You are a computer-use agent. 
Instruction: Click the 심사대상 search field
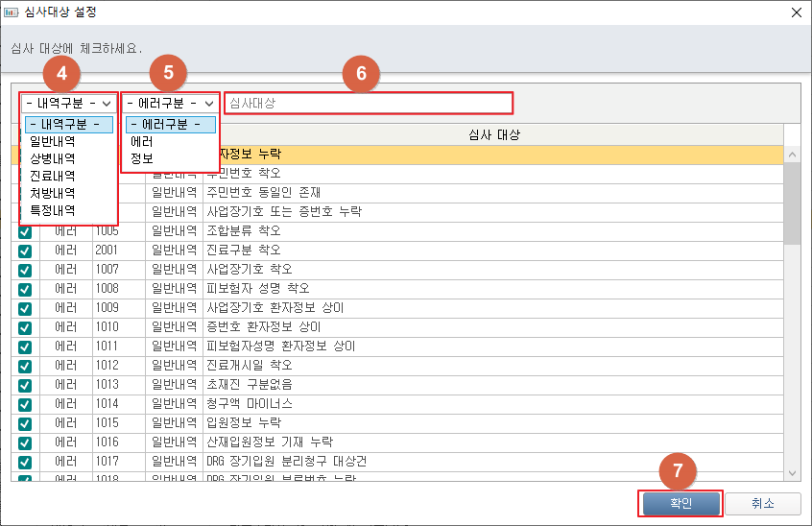369,103
